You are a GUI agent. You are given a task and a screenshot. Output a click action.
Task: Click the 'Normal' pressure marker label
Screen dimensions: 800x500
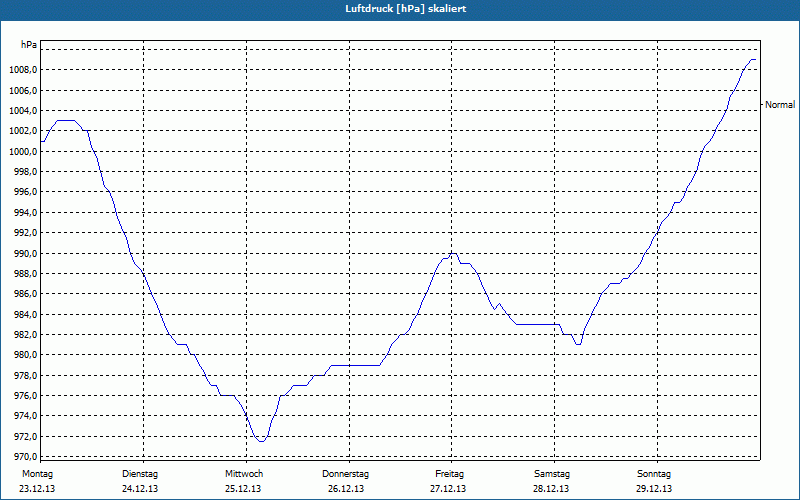coord(780,105)
